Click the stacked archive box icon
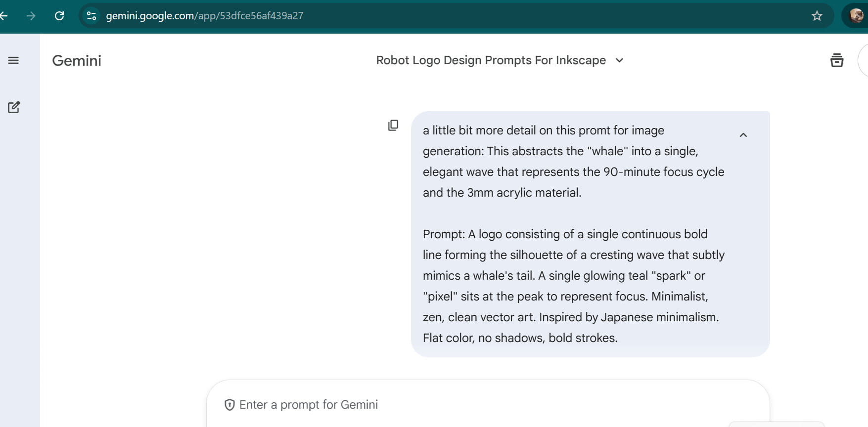Image resolution: width=868 pixels, height=427 pixels. pos(837,60)
